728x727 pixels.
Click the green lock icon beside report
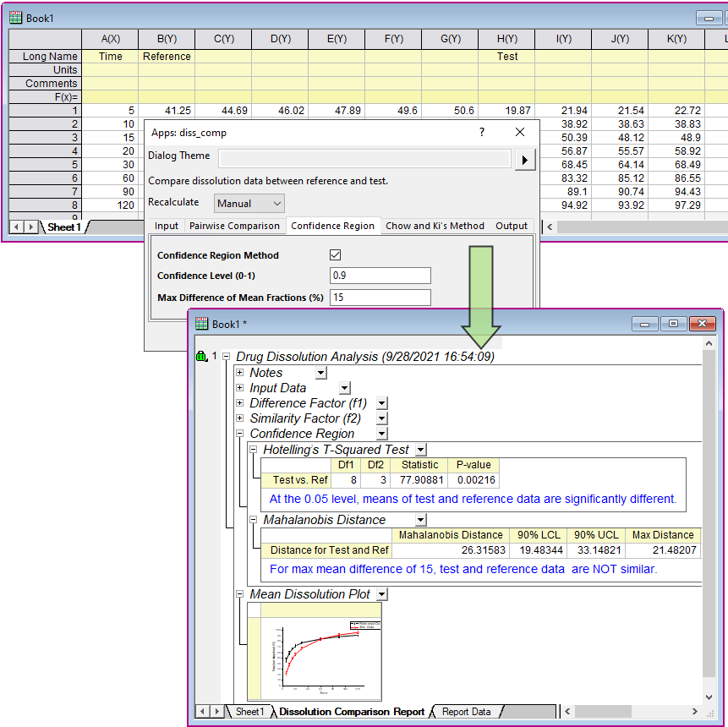click(201, 357)
